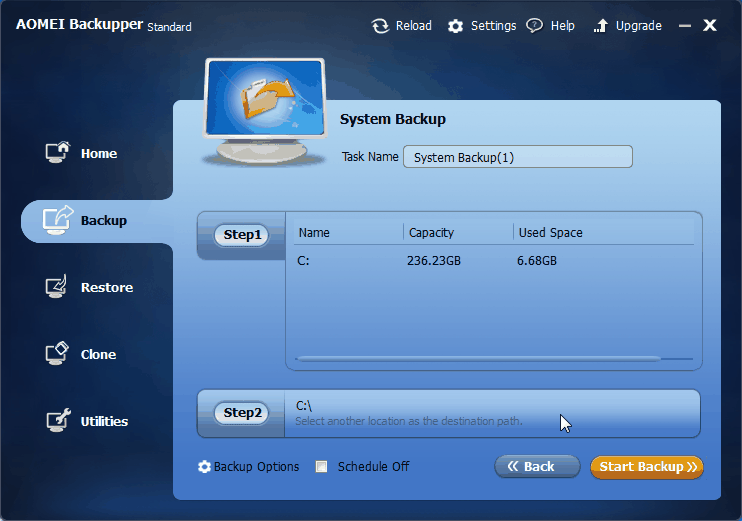Select the Backup sidebar icon
Viewport: 742px width, 521px height.
pos(57,220)
